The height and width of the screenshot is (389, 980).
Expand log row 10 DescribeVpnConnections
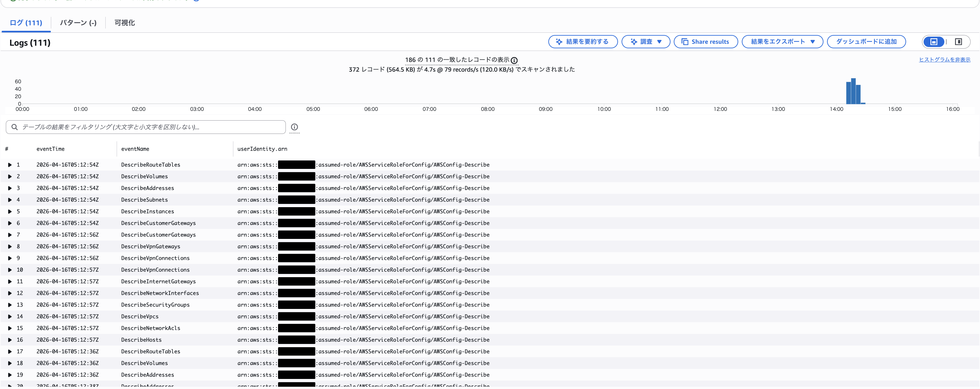(10, 270)
